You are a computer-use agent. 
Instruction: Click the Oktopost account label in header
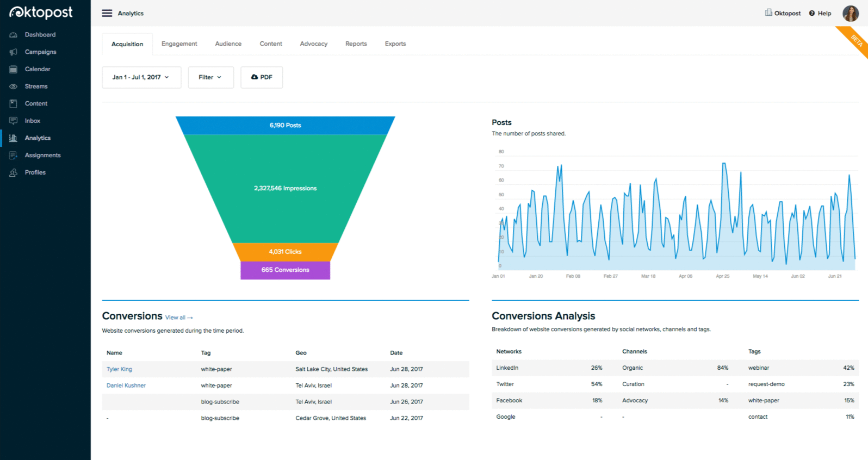point(788,13)
